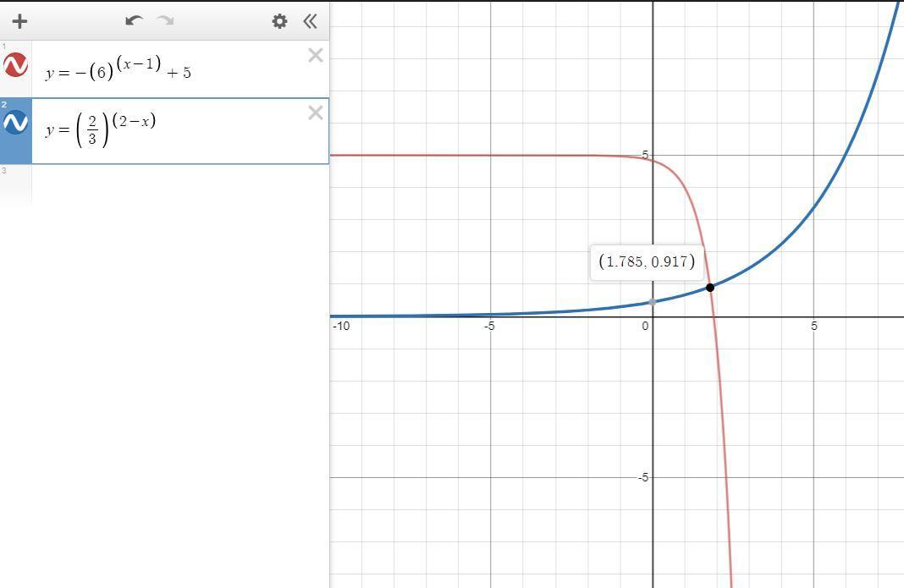Image resolution: width=904 pixels, height=588 pixels.
Task: Undo the last action
Action: click(134, 21)
